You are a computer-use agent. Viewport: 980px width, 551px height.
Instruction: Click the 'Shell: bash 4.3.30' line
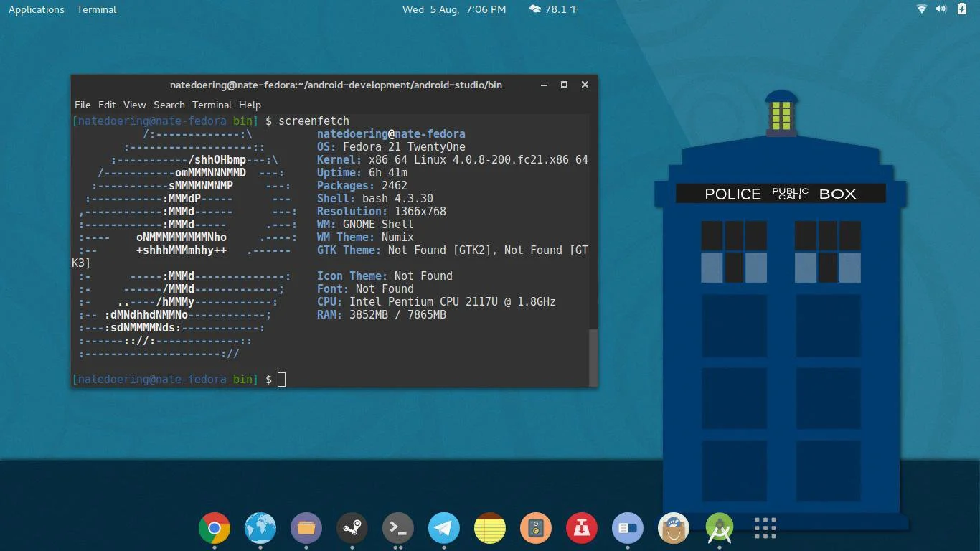coord(375,199)
